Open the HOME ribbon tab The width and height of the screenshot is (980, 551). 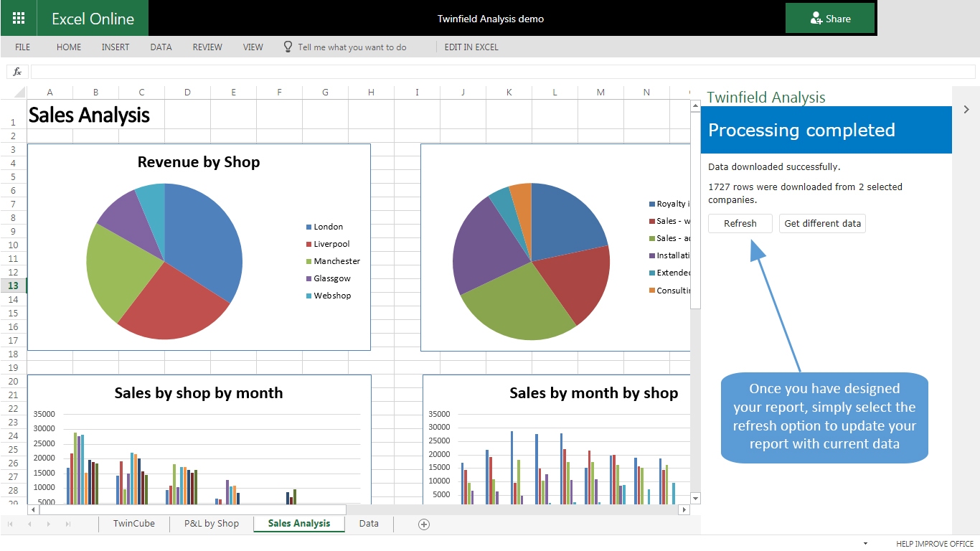coord(69,47)
